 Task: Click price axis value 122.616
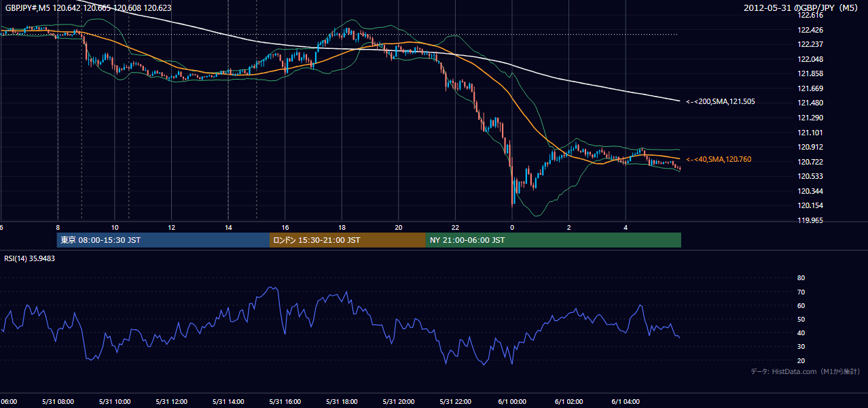click(x=810, y=15)
